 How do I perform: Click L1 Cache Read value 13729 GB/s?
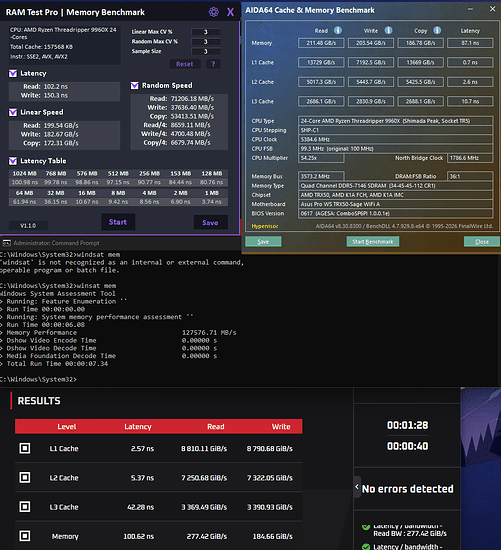[x=321, y=62]
